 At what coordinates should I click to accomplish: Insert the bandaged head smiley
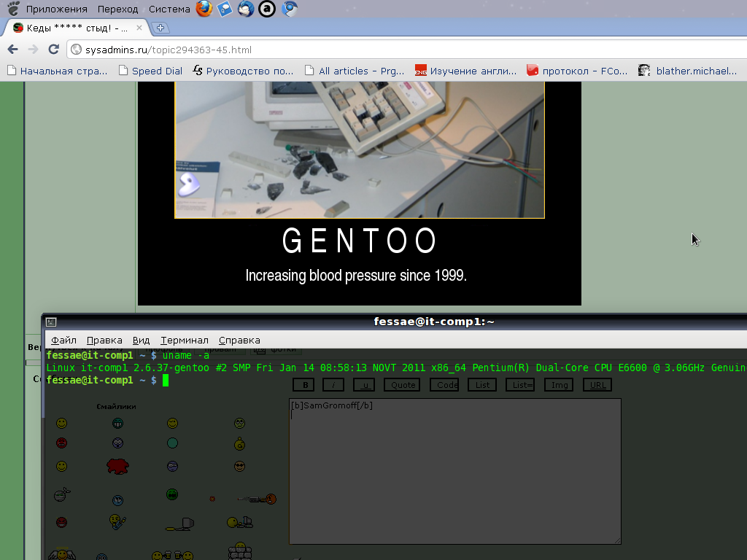pyautogui.click(x=62, y=495)
